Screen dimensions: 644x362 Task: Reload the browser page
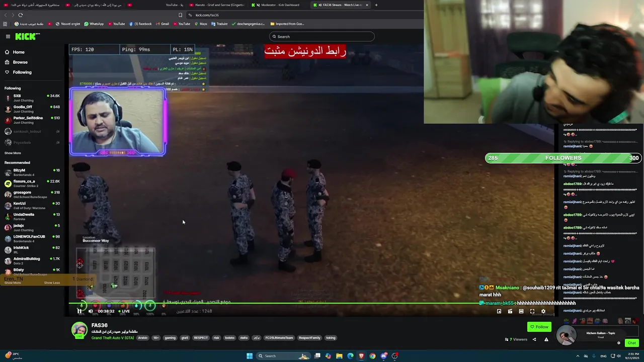coord(21,15)
